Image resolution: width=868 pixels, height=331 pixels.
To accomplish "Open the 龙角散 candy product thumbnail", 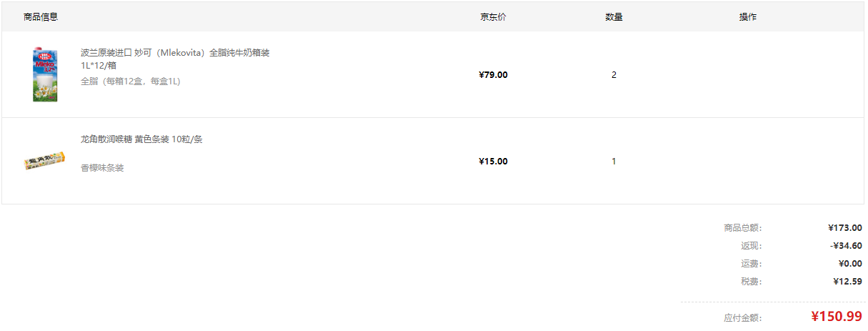I will [45, 161].
